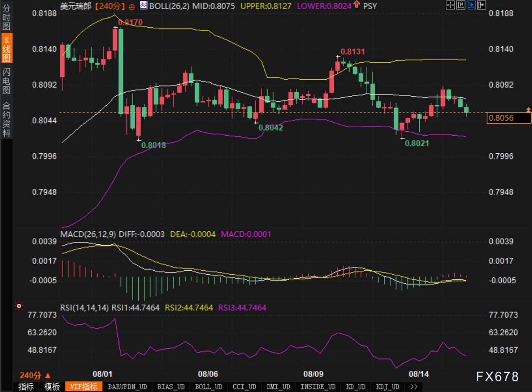
Task: Click the red sun icon left of RSI
Action: pyautogui.click(x=19, y=306)
